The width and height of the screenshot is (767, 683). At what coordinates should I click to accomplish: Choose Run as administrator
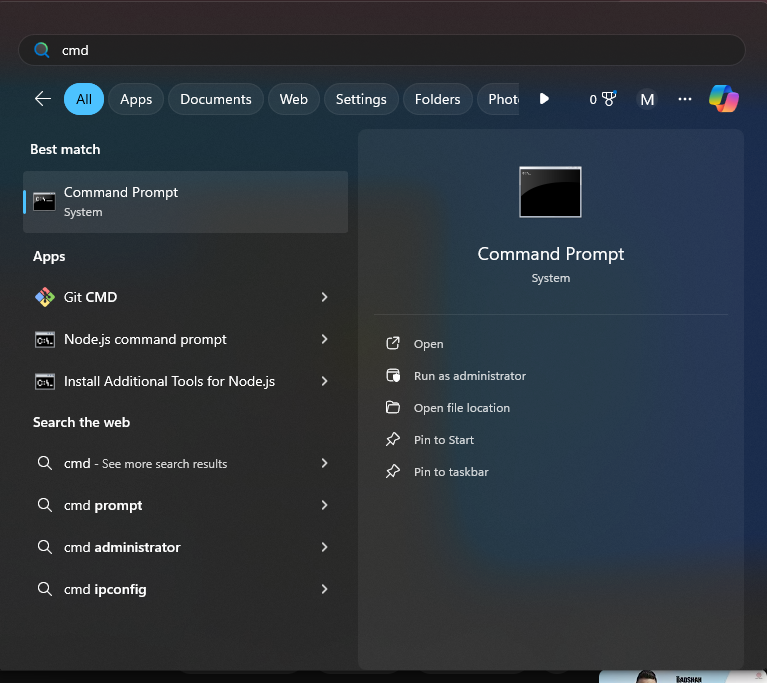(x=470, y=376)
